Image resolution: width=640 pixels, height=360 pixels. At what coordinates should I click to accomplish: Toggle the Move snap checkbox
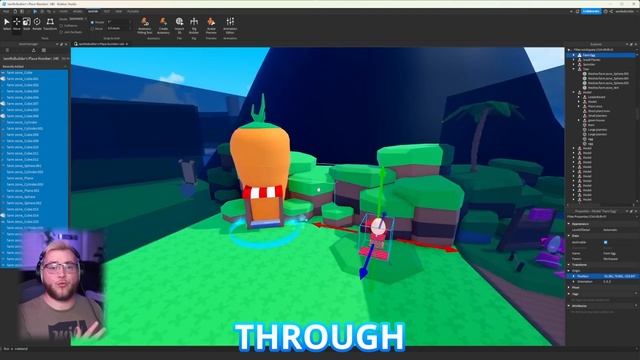point(92,29)
